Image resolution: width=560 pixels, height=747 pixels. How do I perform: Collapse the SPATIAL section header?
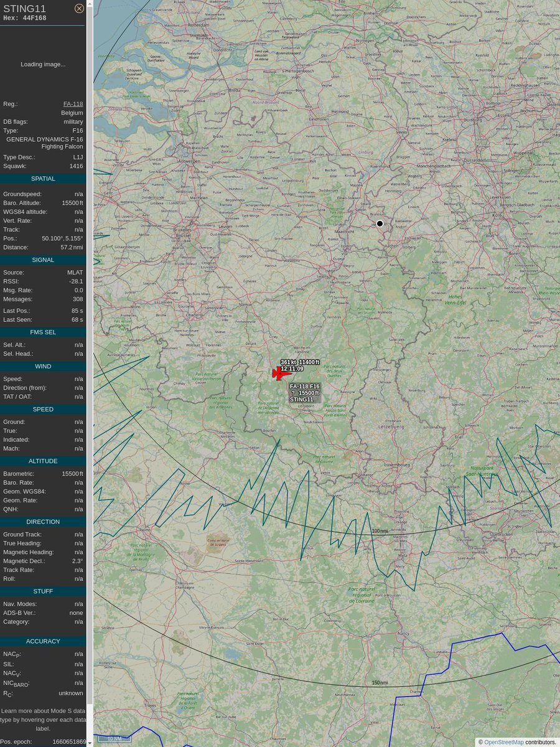click(42, 178)
